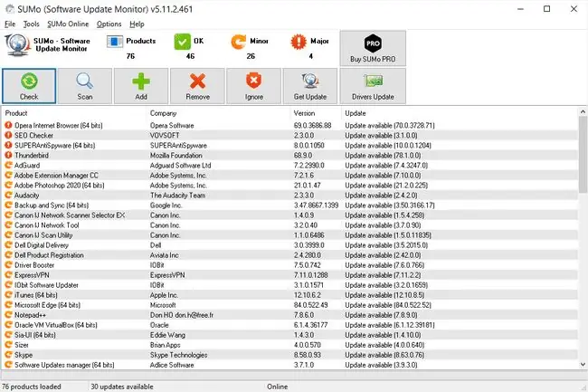Click the 30 updates available status text
The image size is (588, 392).
coord(122,387)
